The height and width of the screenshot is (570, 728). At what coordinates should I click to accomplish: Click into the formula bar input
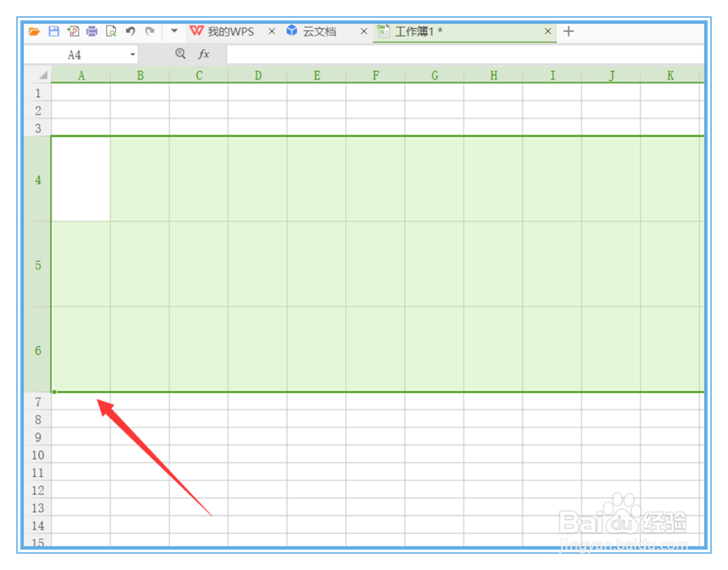[x=465, y=55]
